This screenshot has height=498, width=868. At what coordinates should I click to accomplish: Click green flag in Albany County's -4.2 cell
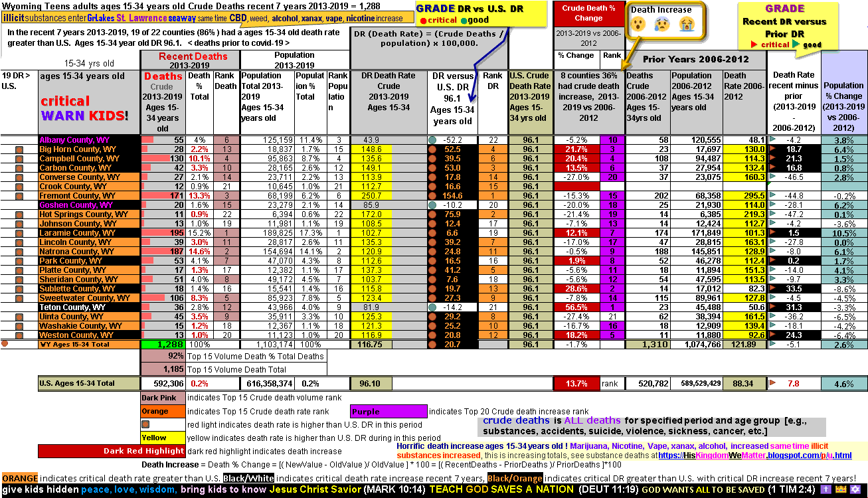coord(772,140)
